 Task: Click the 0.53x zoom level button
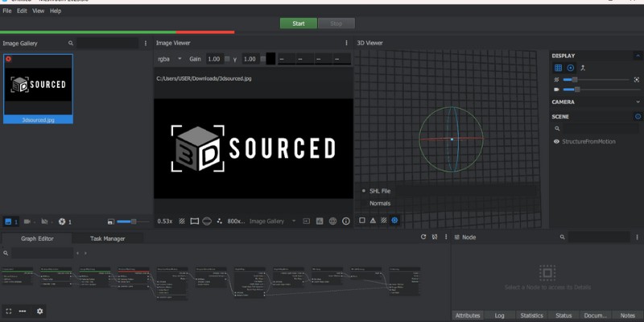pyautogui.click(x=165, y=221)
